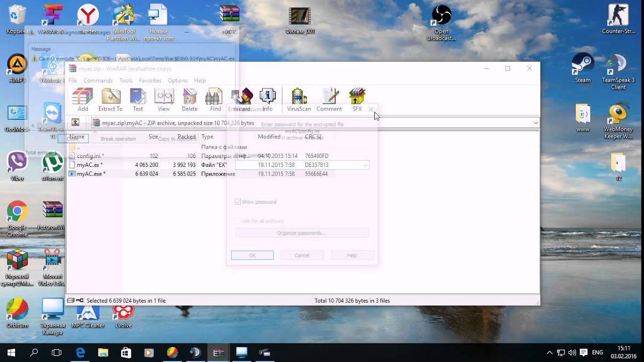Select the myAC.exe file row

(201, 174)
